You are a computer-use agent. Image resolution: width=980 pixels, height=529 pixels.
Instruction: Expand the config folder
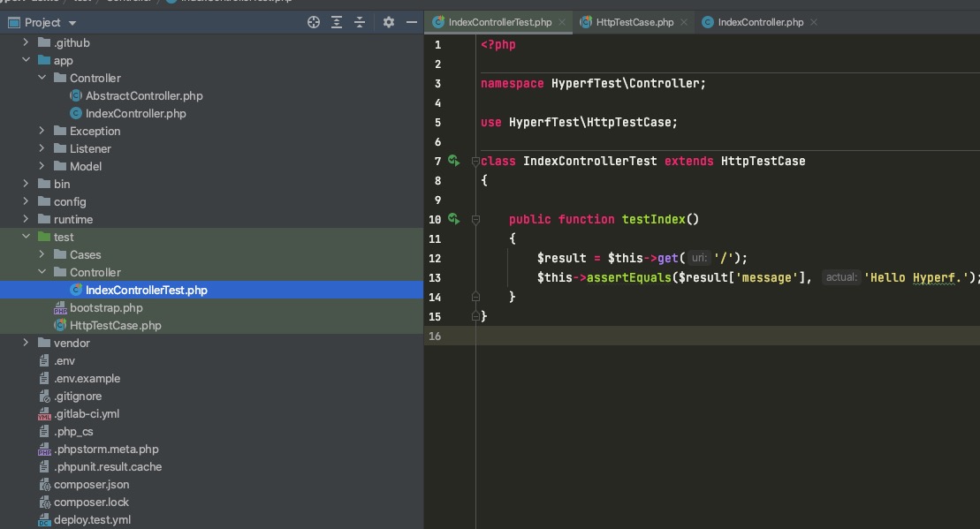[26, 201]
